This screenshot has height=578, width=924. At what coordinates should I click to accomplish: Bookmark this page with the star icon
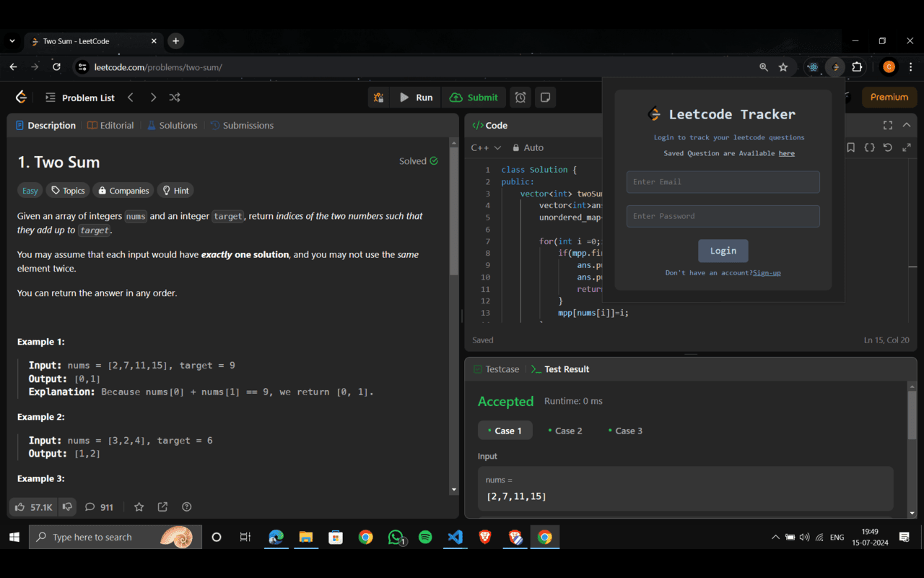pos(783,67)
